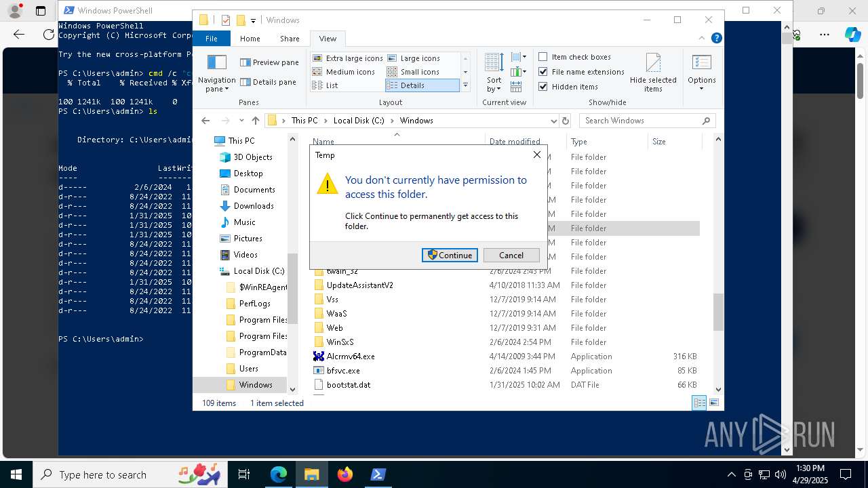The width and height of the screenshot is (868, 488).
Task: Toggle the Details pane
Action: (x=269, y=82)
